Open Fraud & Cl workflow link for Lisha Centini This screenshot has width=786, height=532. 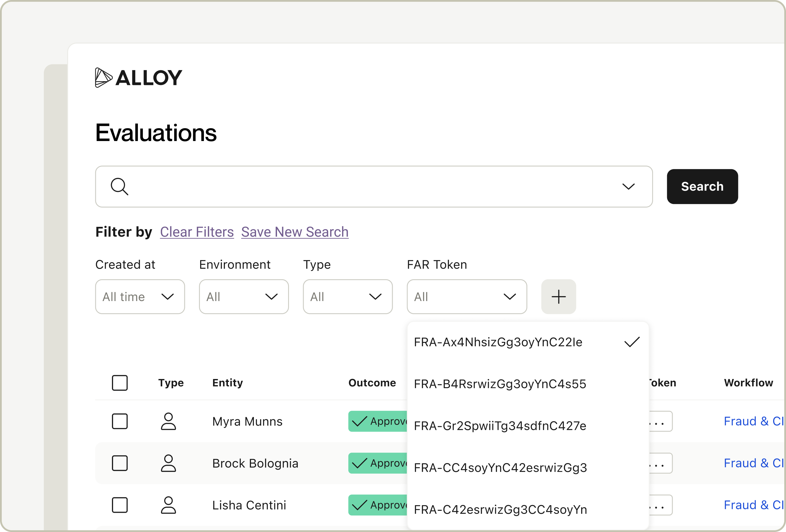[x=754, y=505]
